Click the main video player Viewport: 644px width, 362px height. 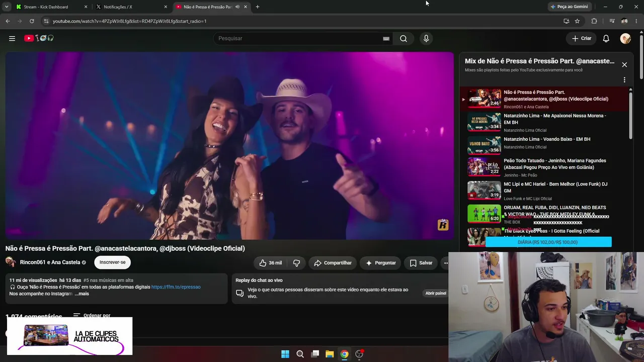pyautogui.click(x=229, y=146)
